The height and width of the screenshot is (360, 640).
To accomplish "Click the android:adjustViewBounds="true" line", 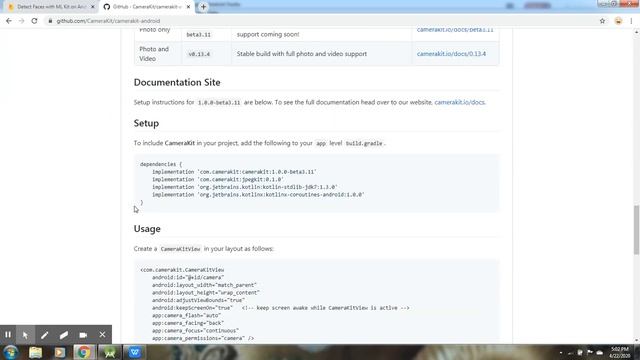I will (x=198, y=300).
